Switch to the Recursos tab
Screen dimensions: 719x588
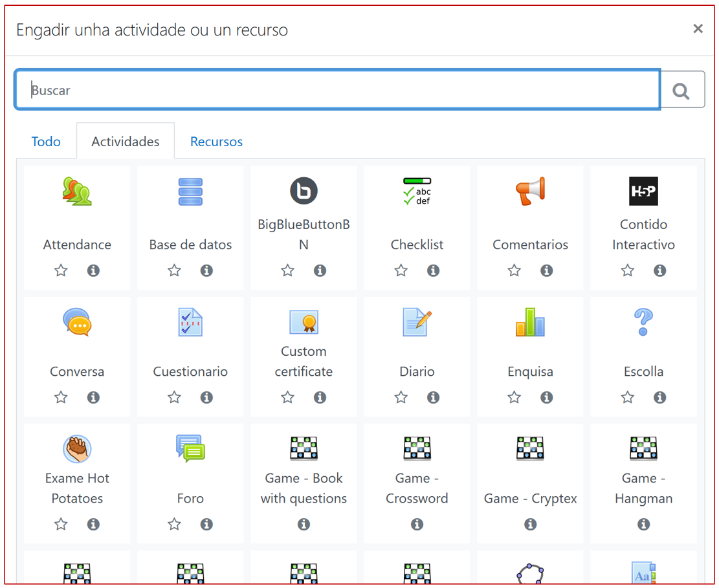coord(216,142)
